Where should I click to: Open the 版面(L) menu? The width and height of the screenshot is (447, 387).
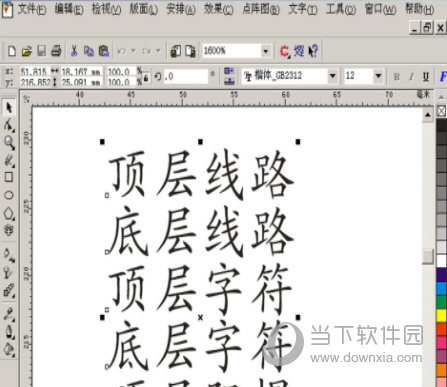point(144,9)
